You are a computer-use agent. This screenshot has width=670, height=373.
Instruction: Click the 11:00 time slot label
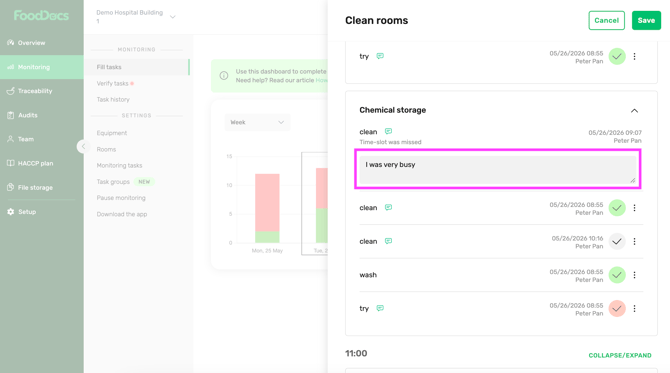pyautogui.click(x=356, y=353)
